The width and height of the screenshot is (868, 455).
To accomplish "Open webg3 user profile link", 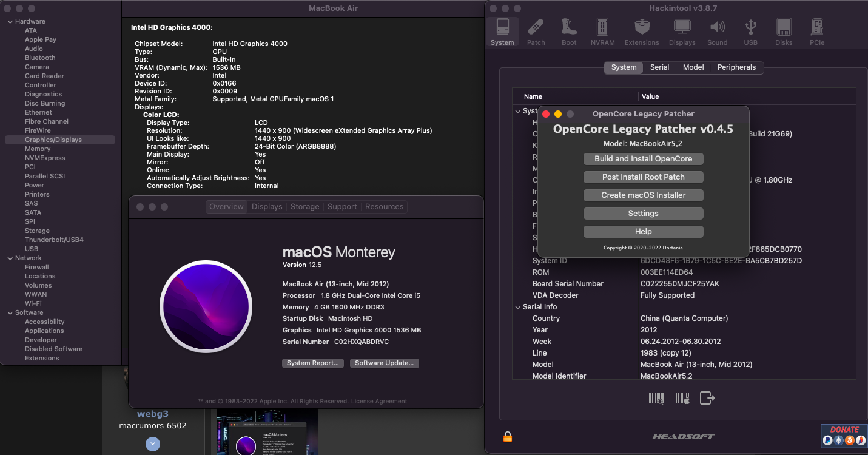I will (153, 414).
